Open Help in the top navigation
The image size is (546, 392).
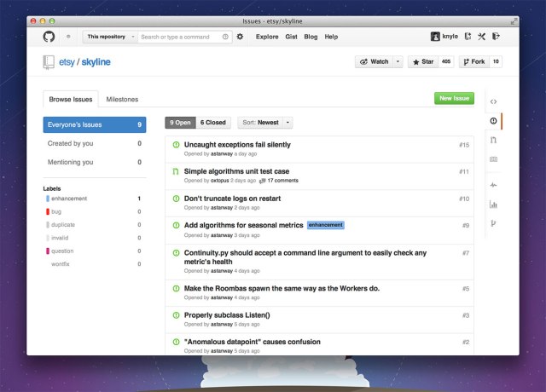pyautogui.click(x=331, y=37)
